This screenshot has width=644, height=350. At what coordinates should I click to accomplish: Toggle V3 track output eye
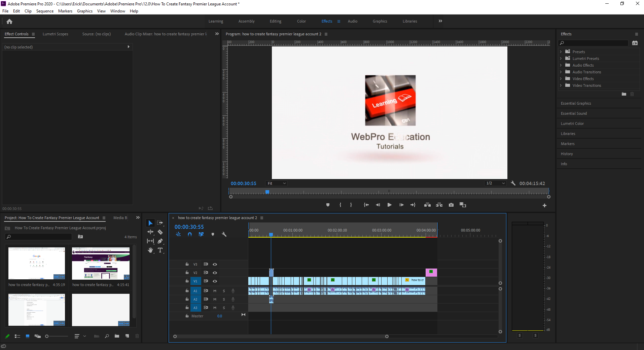[215, 264]
